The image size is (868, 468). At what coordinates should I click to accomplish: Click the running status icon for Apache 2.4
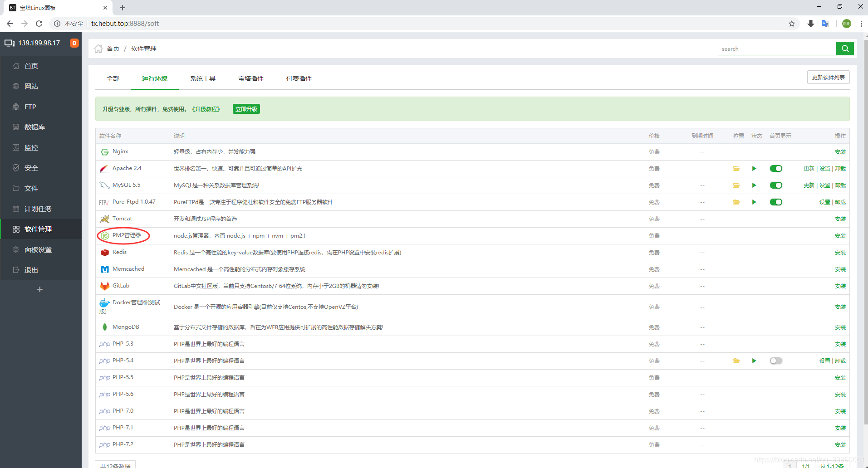click(754, 169)
